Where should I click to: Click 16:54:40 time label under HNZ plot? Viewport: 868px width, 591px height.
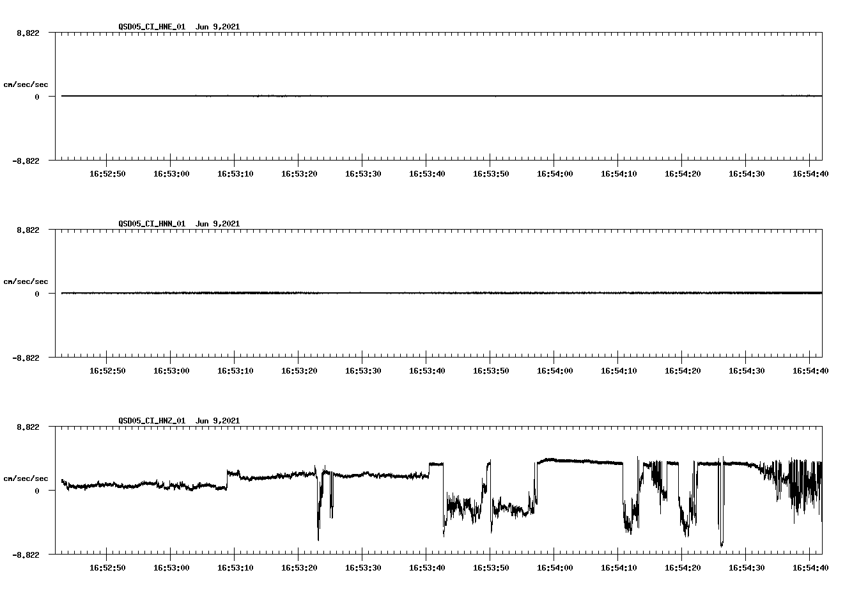pyautogui.click(x=810, y=568)
